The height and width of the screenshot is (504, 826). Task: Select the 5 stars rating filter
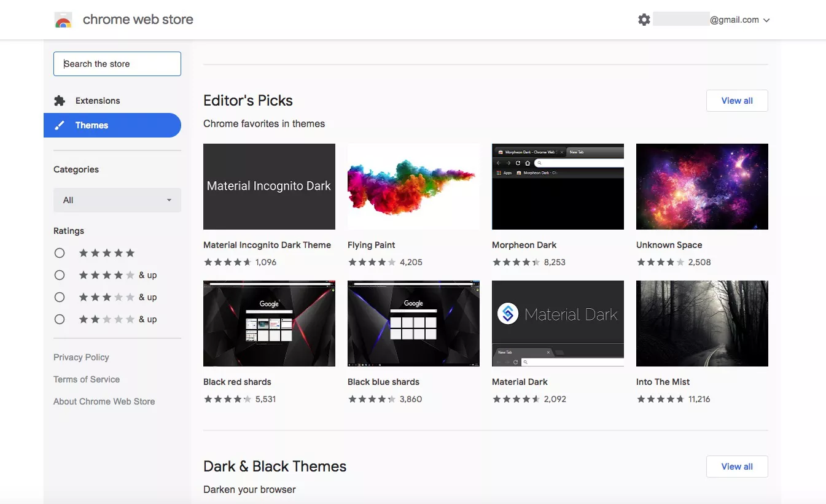pos(60,253)
